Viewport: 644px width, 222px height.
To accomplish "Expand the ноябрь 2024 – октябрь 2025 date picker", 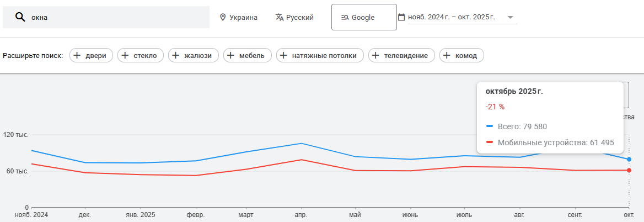I will (452, 17).
